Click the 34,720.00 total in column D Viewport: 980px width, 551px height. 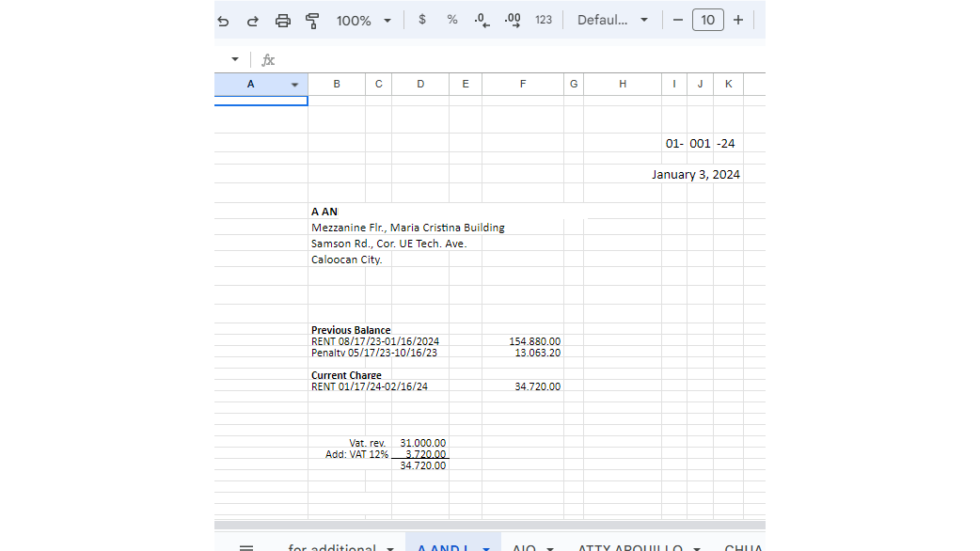[422, 465]
